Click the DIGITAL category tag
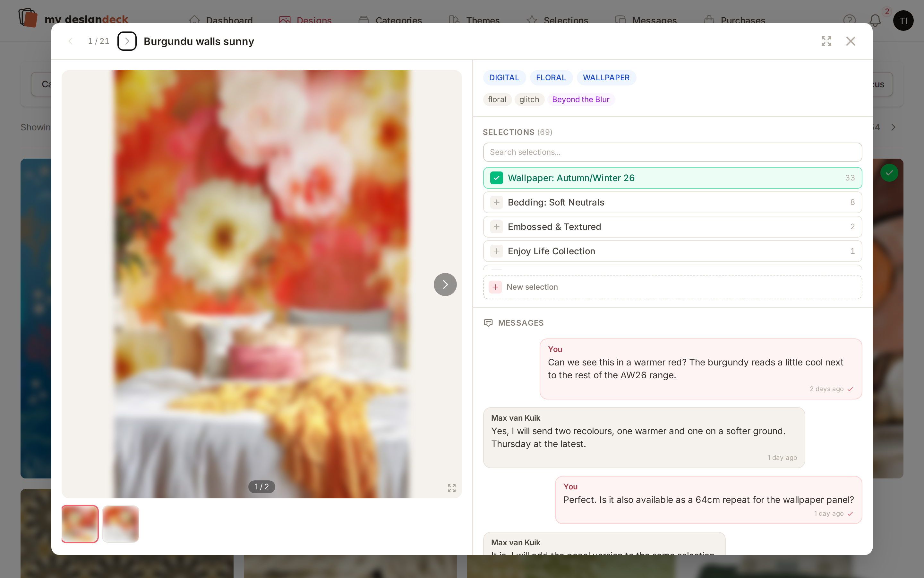 click(504, 78)
